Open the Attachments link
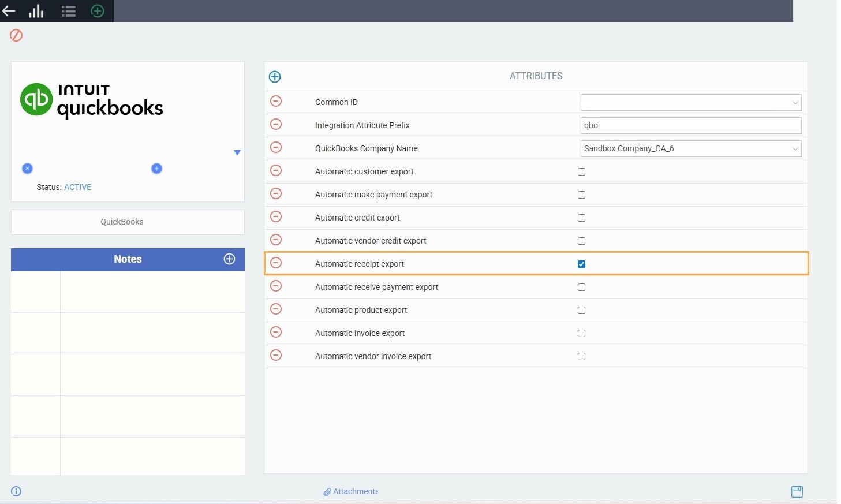 [x=351, y=491]
